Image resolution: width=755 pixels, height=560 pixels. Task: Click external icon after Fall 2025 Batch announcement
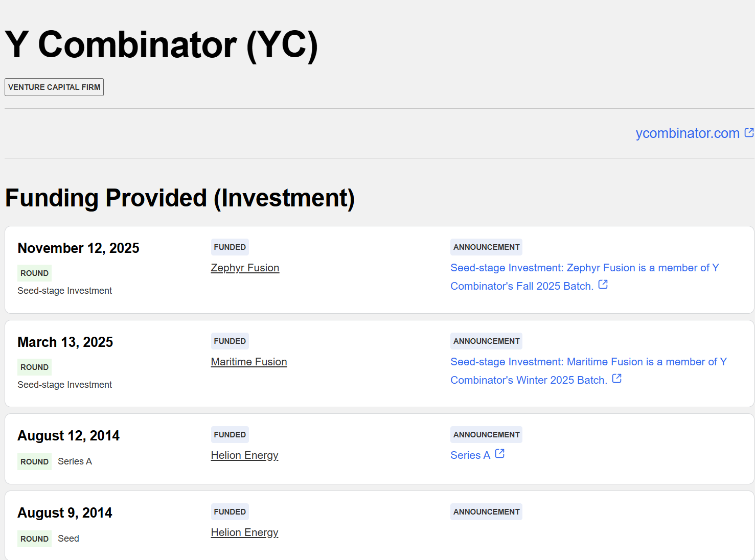coord(603,285)
